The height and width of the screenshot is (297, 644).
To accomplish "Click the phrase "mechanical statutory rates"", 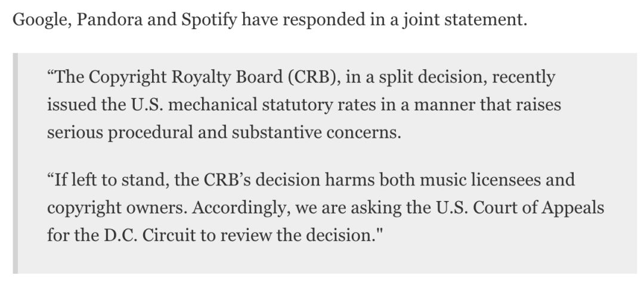I will point(256,104).
